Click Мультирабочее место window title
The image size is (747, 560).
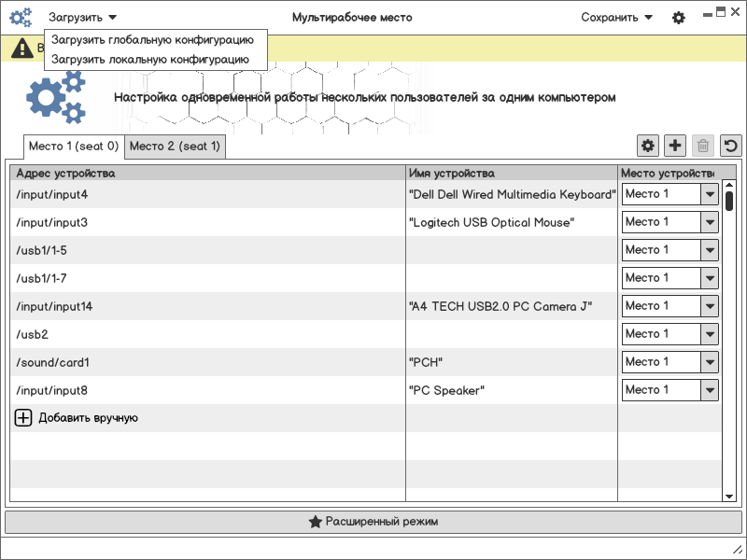(352, 18)
